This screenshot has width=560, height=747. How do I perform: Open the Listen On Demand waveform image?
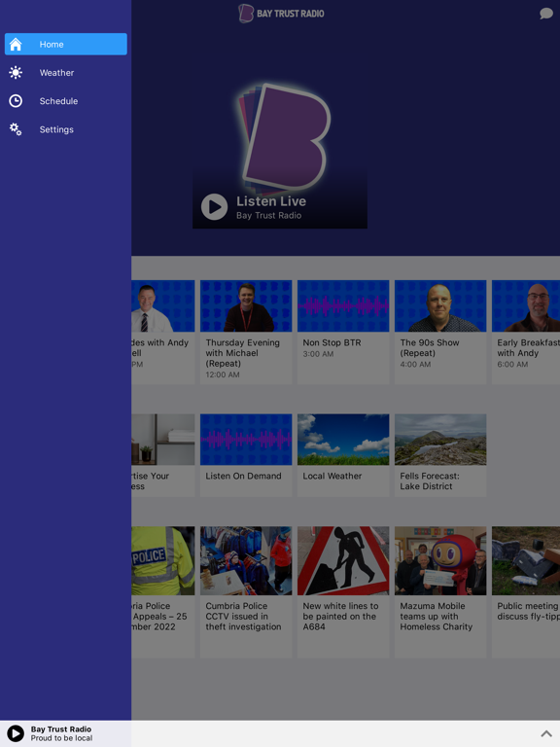(246, 440)
